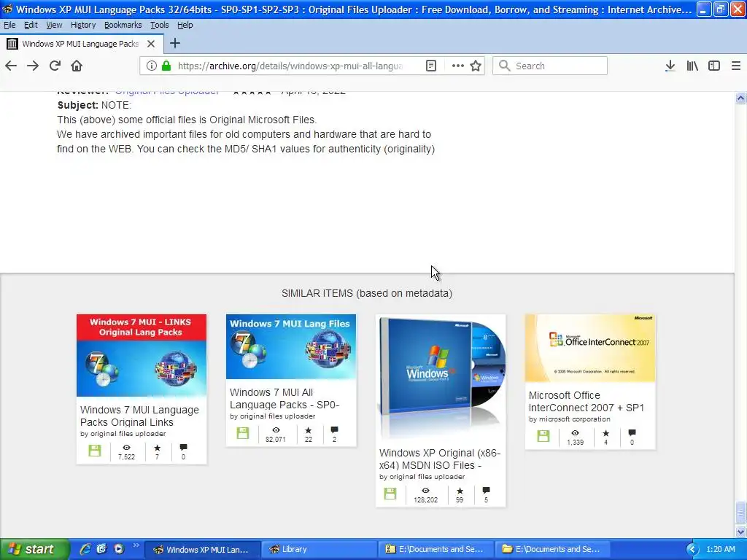Open Windows 7 MUI Language Packs Original Links title
The height and width of the screenshot is (560, 747).
point(139,416)
